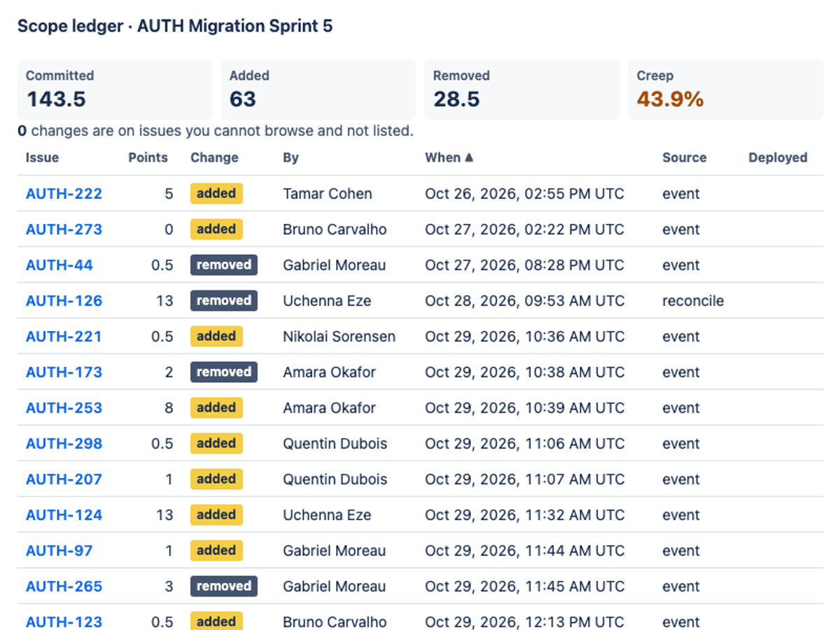This screenshot has height=630, width=840.
Task: Click Amara Okafor on the AUTH-253 row
Action: pyautogui.click(x=329, y=408)
